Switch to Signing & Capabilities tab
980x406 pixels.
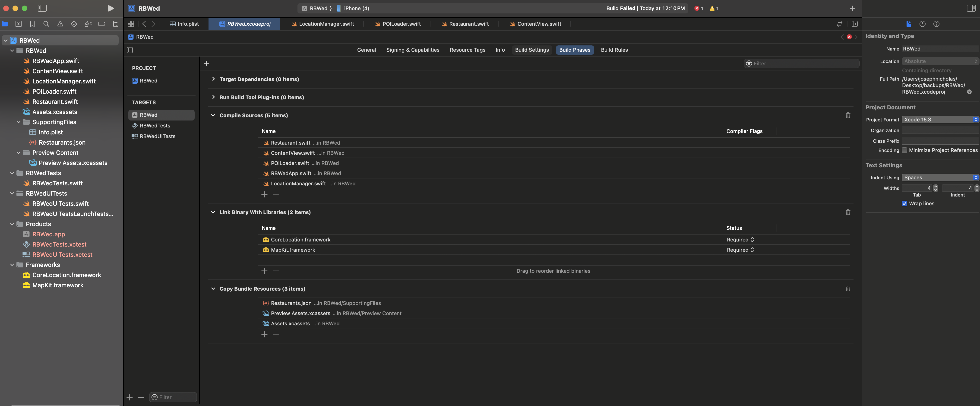412,50
